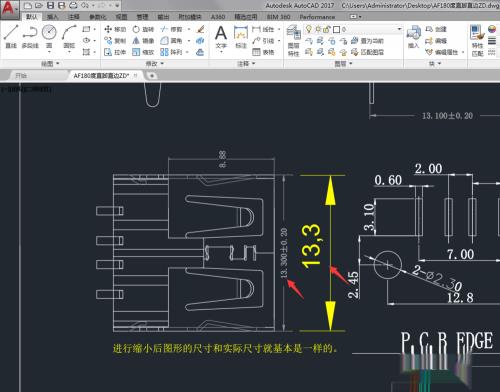Image resolution: width=500 pixels, height=392 pixels.
Task: Click the Create block (创建) button
Action: pyautogui.click(x=436, y=29)
